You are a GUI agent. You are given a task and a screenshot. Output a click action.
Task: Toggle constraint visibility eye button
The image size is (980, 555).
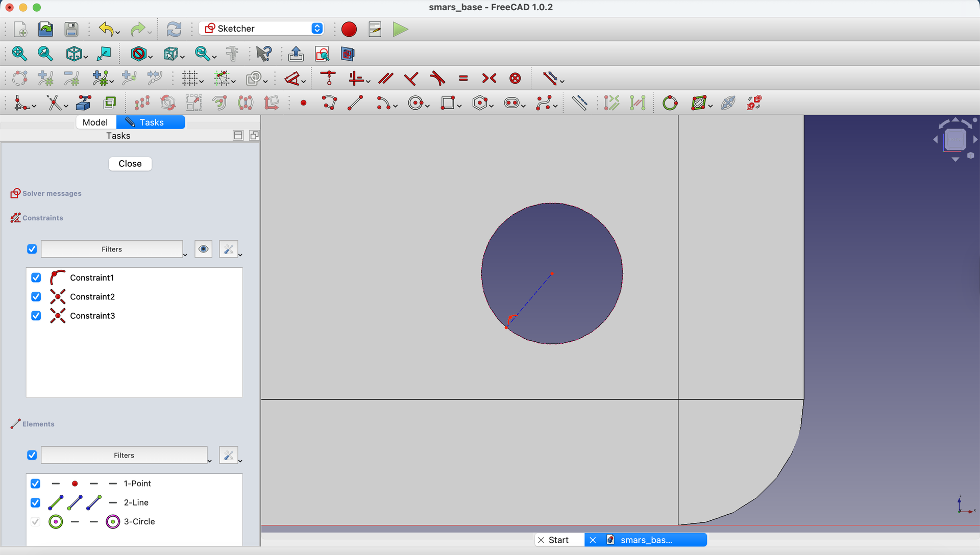pyautogui.click(x=203, y=249)
